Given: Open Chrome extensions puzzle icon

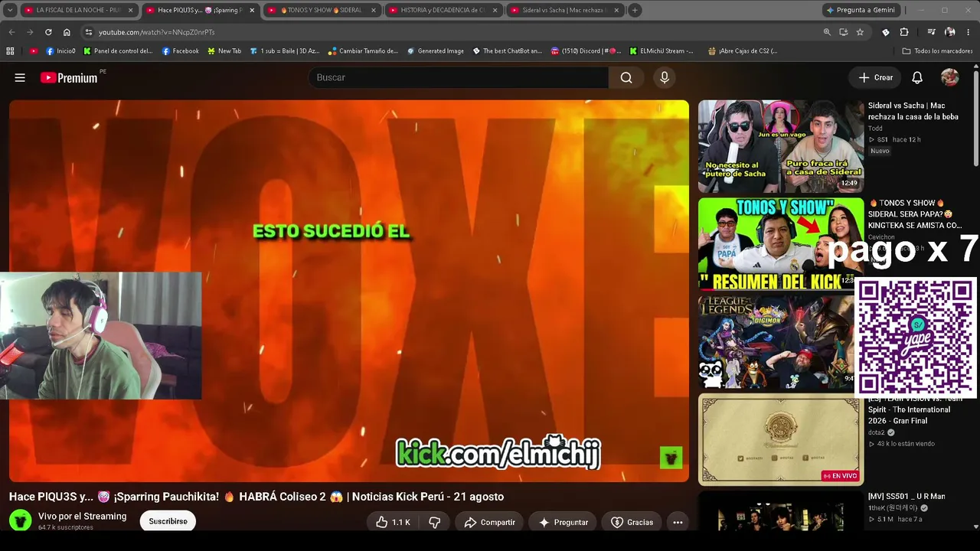Looking at the screenshot, I should 904,32.
